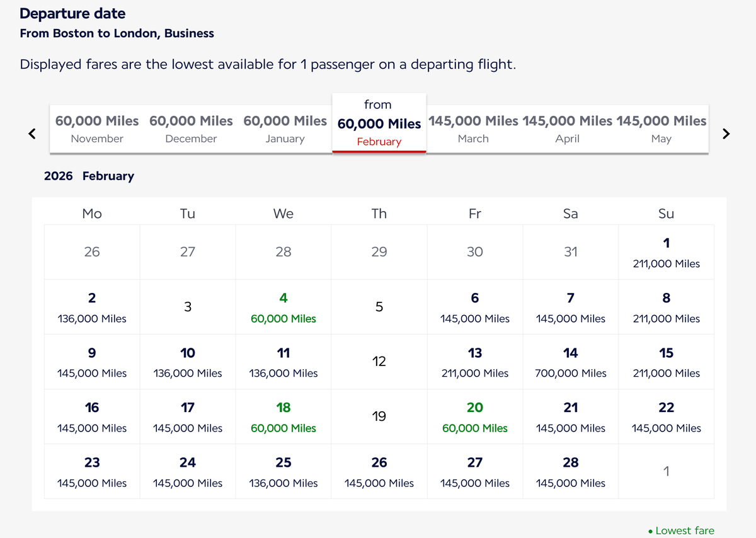Pick February 20 with 60,000 Miles
This screenshot has height=538, width=756.
(474, 416)
